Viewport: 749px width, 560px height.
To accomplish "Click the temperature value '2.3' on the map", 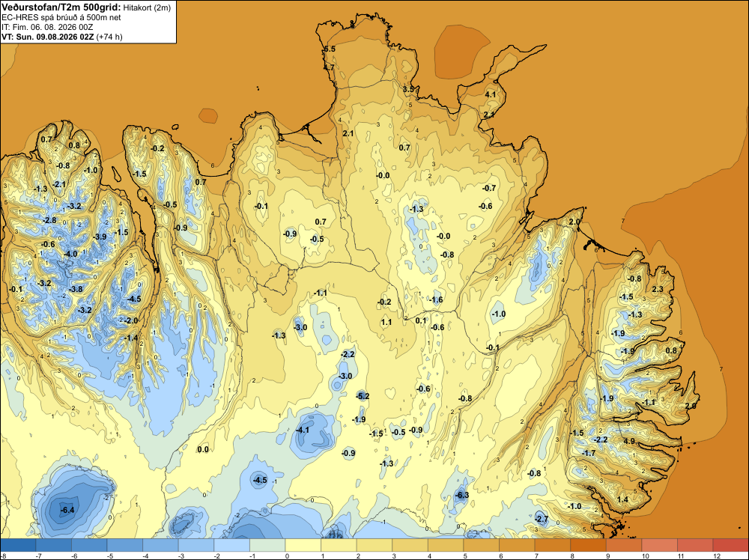I will click(658, 289).
